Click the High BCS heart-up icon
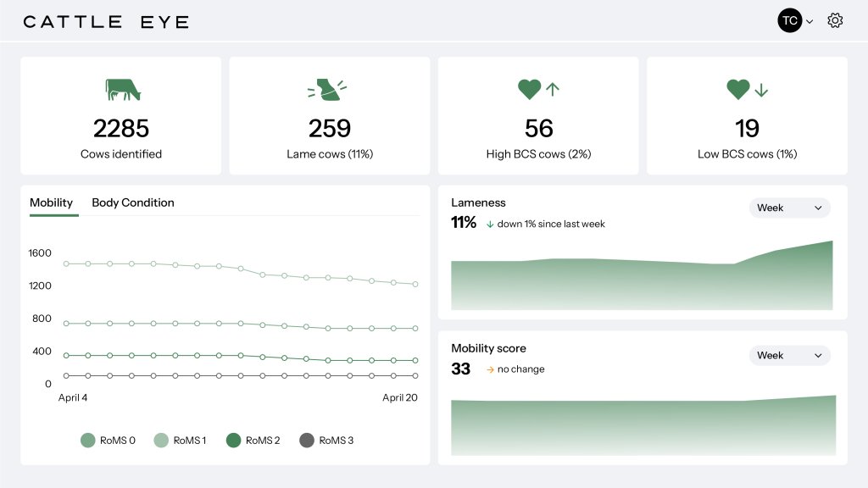Image resolution: width=868 pixels, height=488 pixels. pyautogui.click(x=538, y=89)
